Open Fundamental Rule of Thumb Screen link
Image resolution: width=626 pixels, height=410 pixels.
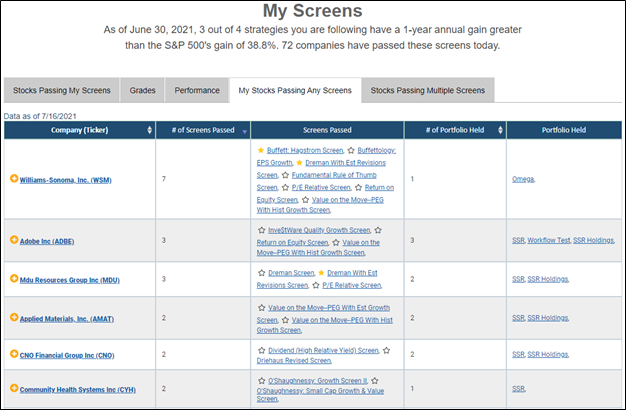(x=317, y=181)
